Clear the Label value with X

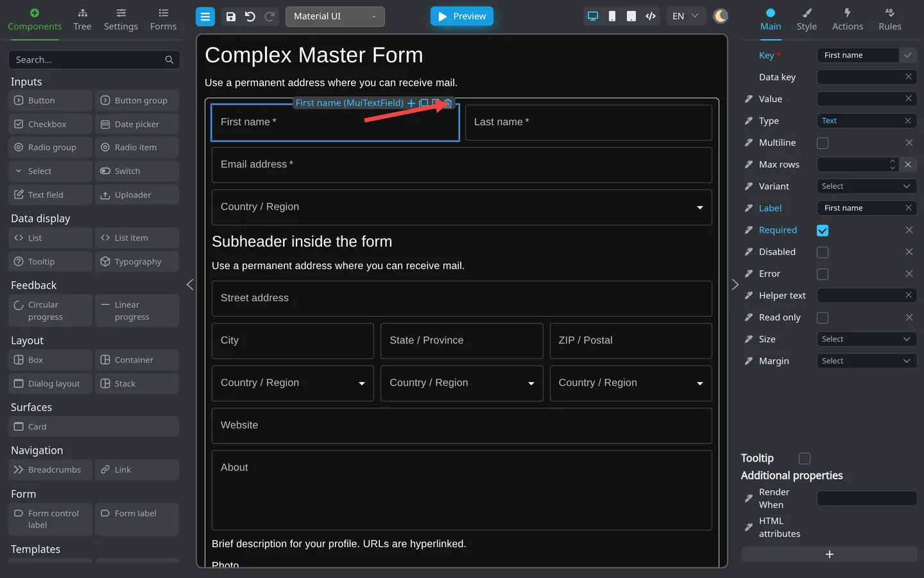click(x=909, y=208)
